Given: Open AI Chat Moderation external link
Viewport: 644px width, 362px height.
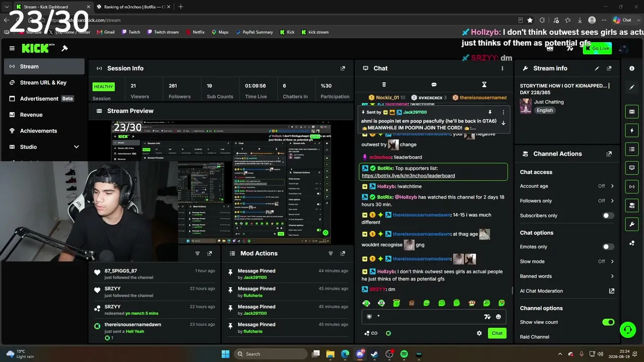Looking at the screenshot, I should pyautogui.click(x=612, y=291).
